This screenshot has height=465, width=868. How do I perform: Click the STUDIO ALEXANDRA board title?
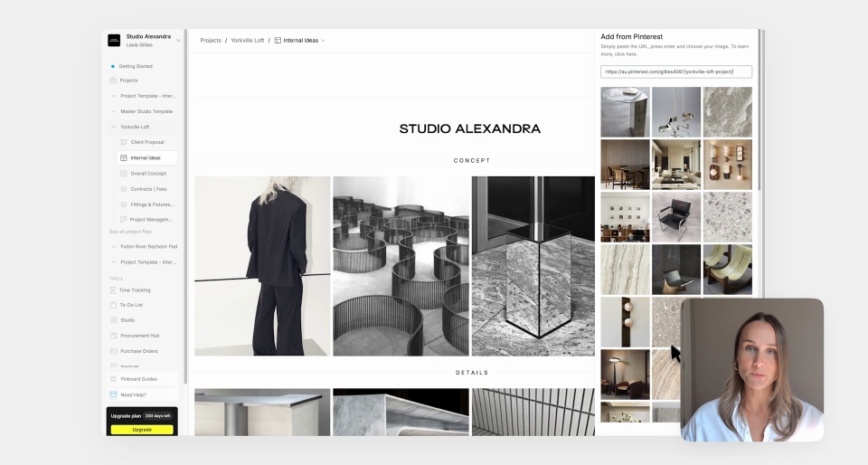coord(470,129)
